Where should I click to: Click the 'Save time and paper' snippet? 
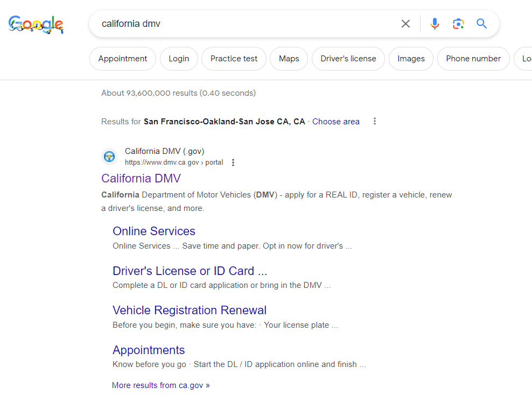233,246
